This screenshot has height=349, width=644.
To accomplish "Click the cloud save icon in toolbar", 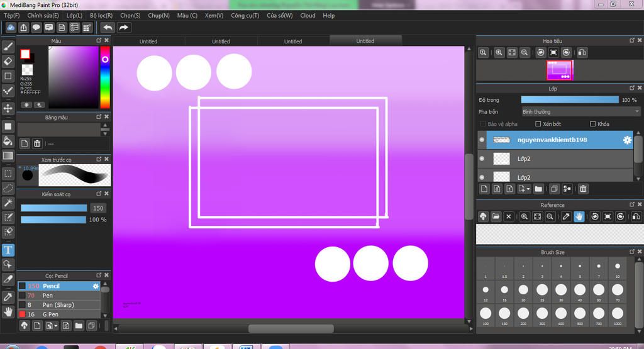I will (x=11, y=28).
